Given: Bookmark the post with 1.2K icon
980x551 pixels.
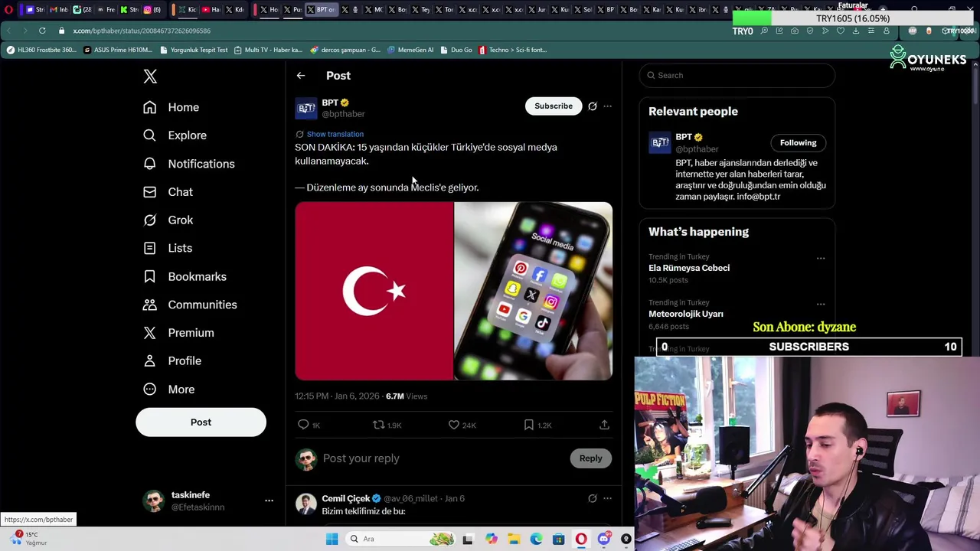Looking at the screenshot, I should click(529, 425).
